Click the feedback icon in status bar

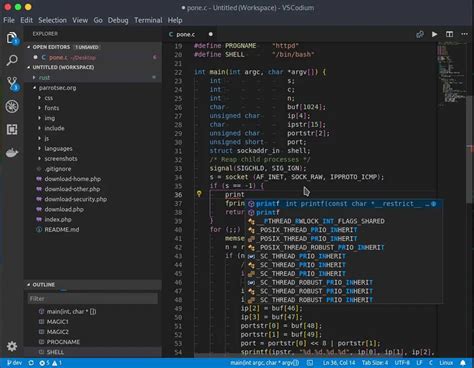pos(310,363)
